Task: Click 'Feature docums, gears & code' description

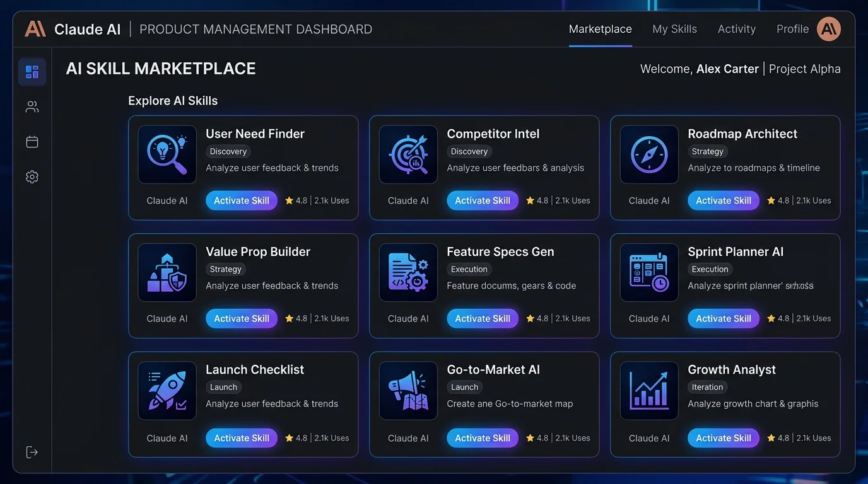Action: coord(512,285)
